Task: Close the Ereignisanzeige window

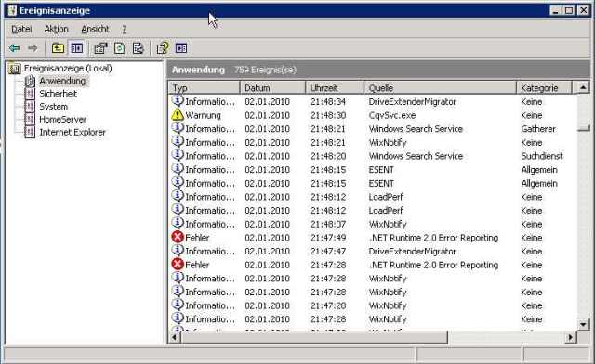Action: 583,10
